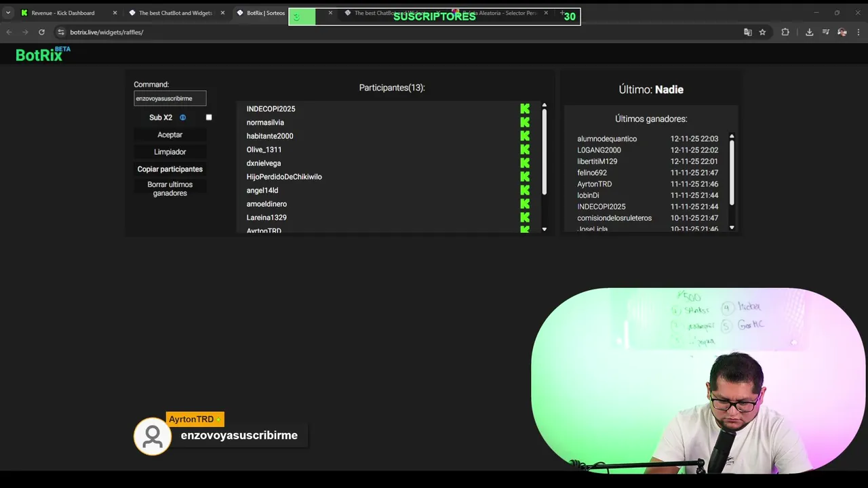Open the tab search dropdown arrow
This screenshot has width=868, height=488.
8,13
